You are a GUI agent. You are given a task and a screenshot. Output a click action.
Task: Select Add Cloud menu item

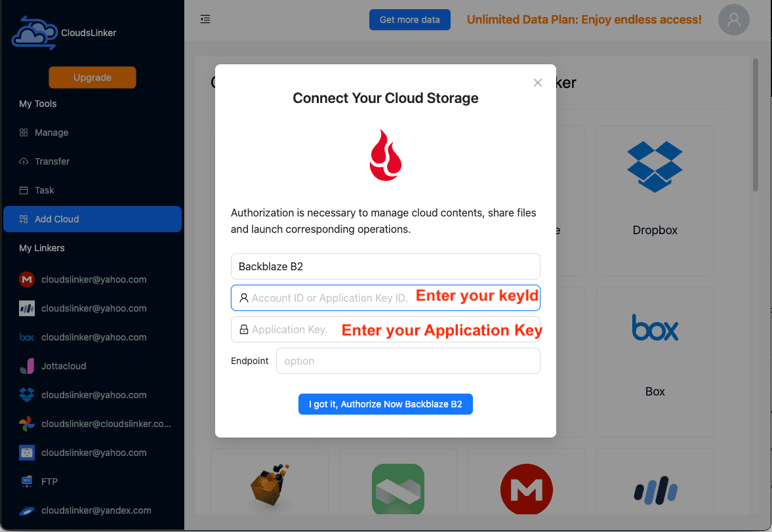click(92, 219)
